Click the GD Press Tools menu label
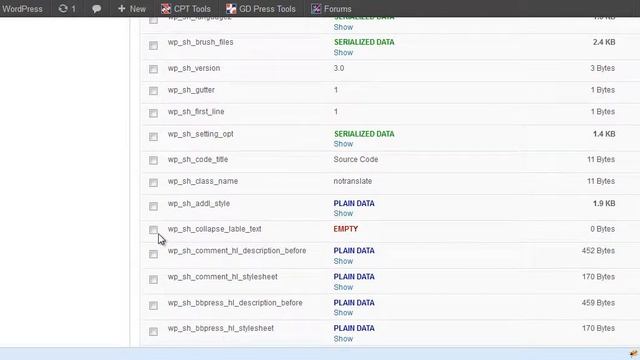 point(267,9)
